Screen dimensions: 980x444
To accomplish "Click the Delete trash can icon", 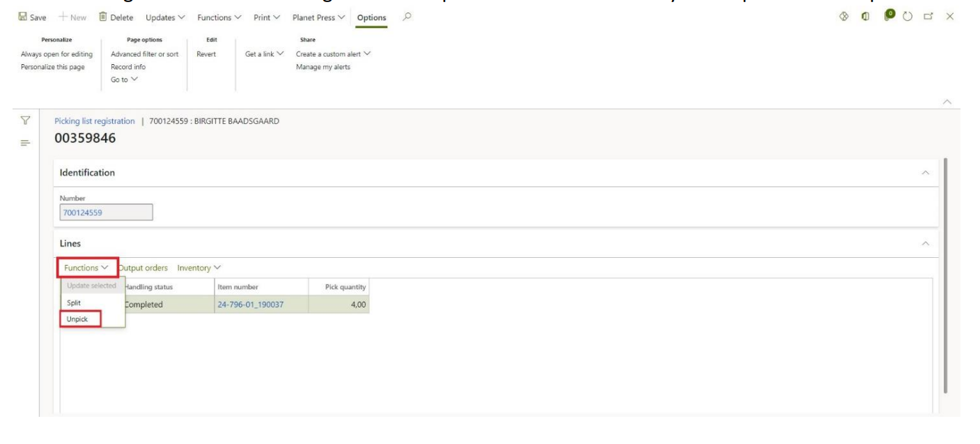I will click(x=103, y=17).
